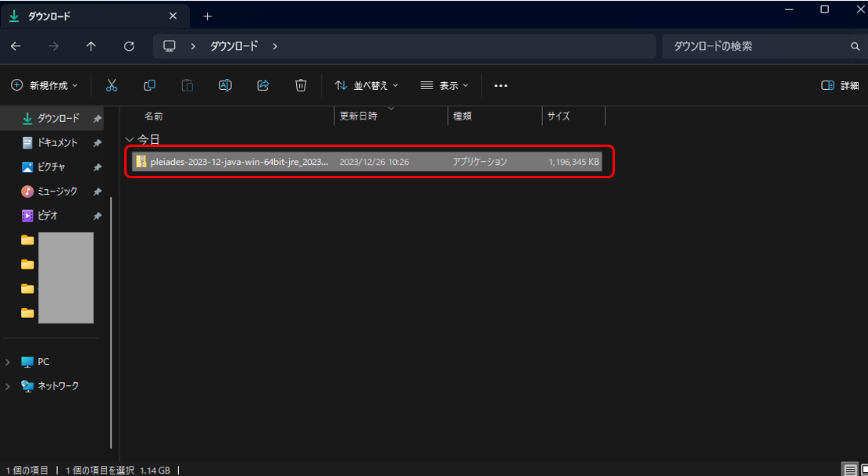
Task: Open a new tab with the plus button
Action: (x=206, y=15)
